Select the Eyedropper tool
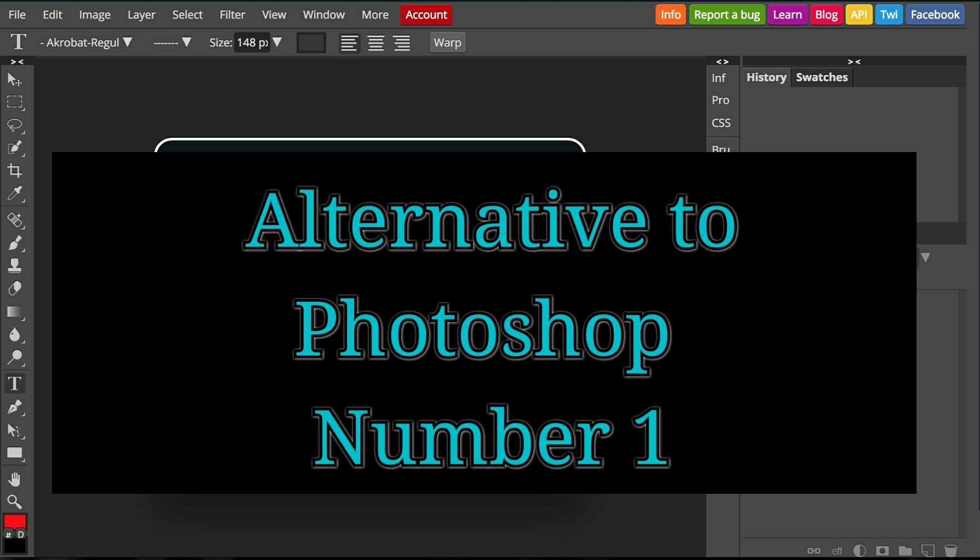The image size is (980, 560). 15,194
